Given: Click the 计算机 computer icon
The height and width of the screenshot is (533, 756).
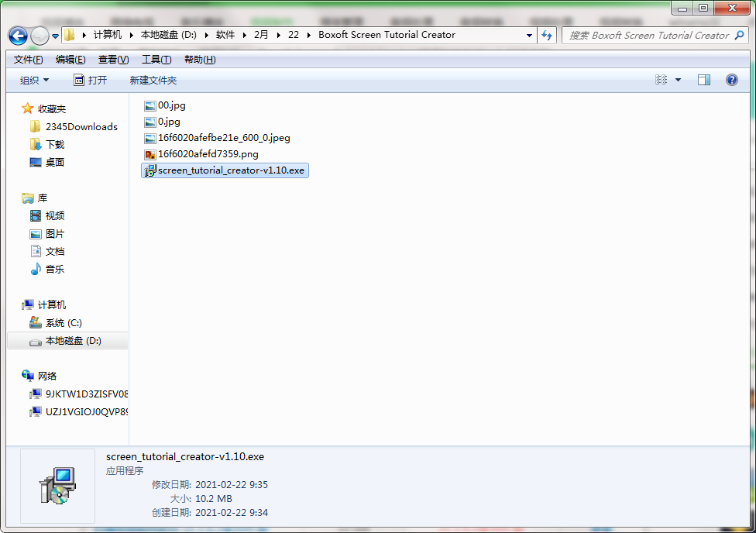Looking at the screenshot, I should click(x=27, y=304).
